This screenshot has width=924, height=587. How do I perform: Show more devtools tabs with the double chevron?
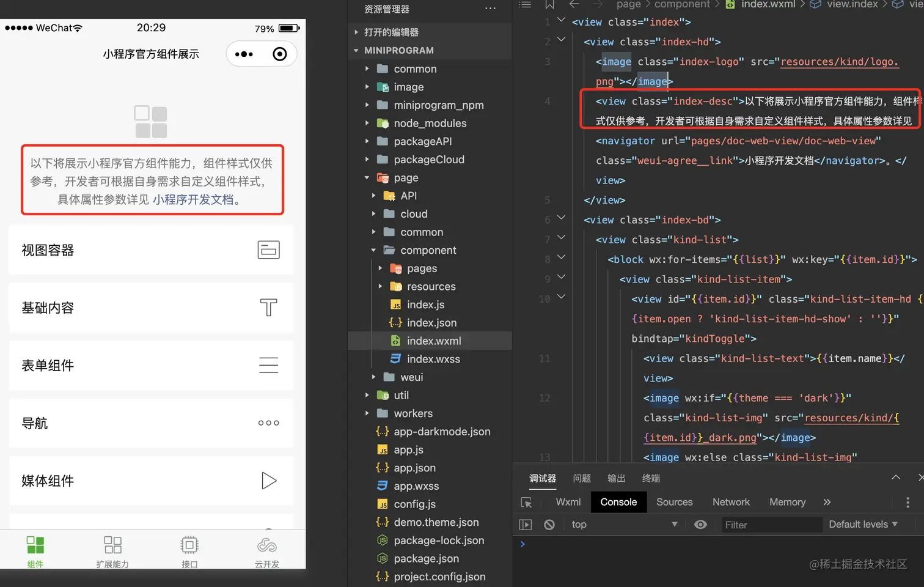pyautogui.click(x=827, y=502)
